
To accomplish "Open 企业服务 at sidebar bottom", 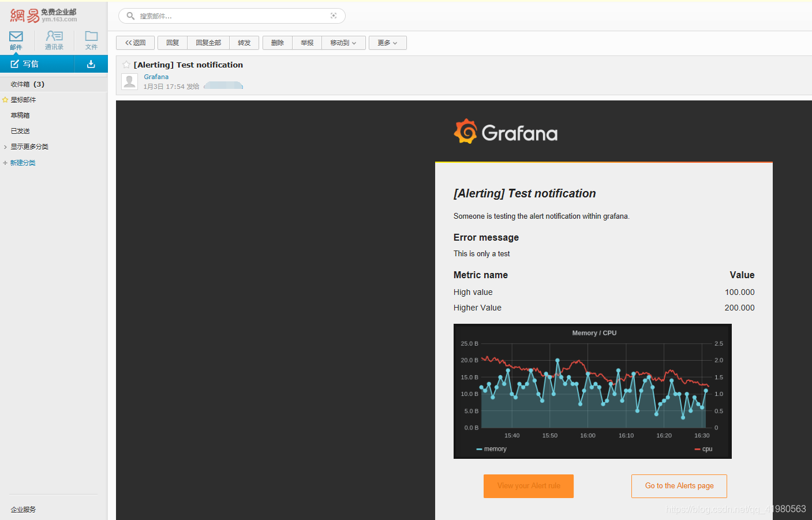I will [x=23, y=510].
